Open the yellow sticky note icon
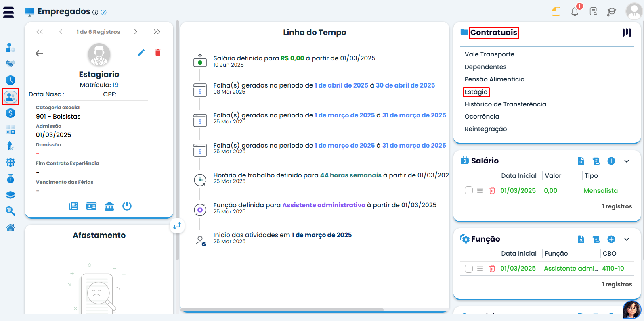This screenshot has width=644, height=321. tap(556, 11)
